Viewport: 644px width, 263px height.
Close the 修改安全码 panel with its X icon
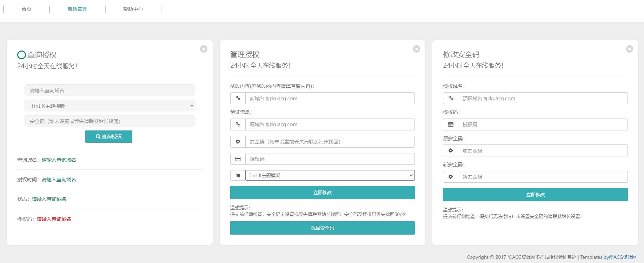(x=630, y=49)
